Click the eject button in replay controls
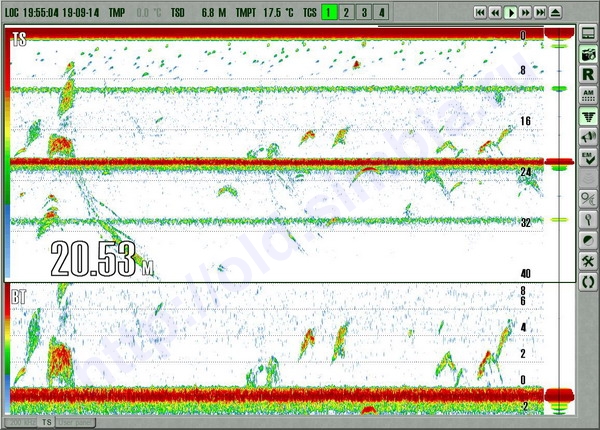 555,12
